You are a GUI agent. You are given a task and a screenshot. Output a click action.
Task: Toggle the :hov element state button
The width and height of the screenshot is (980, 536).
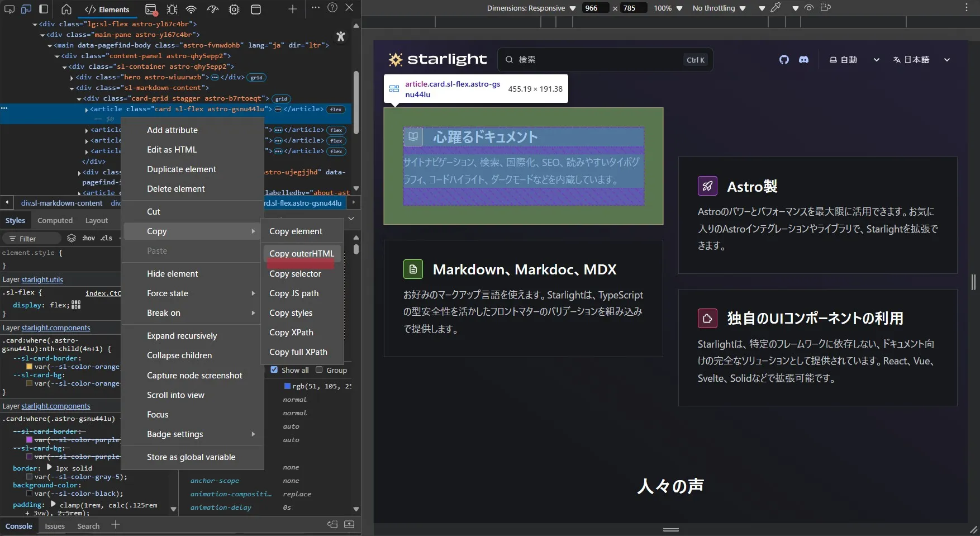[x=88, y=238]
